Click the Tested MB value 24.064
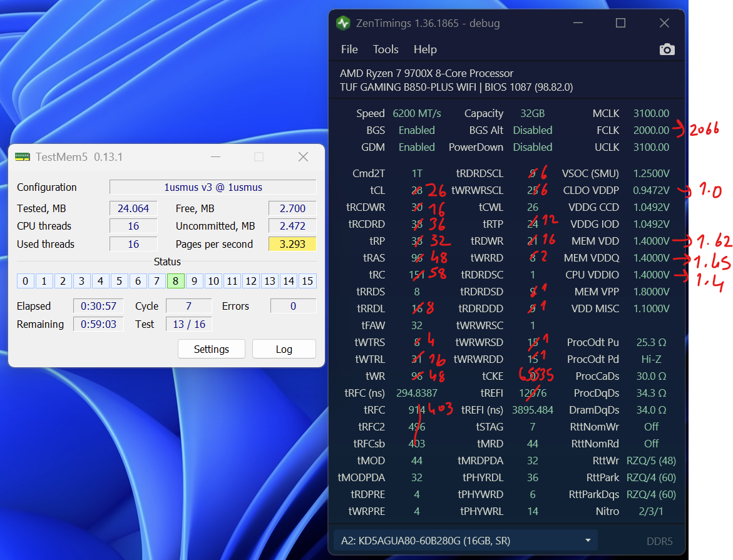Screen dimensions: 733x560 click(x=133, y=208)
